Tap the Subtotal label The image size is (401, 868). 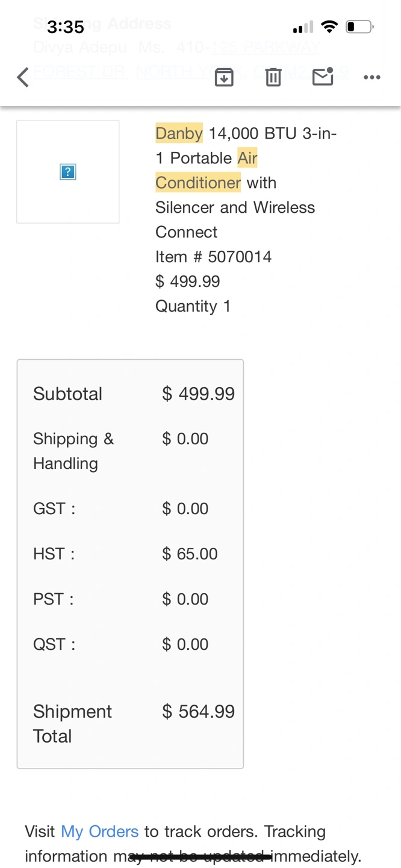(67, 394)
